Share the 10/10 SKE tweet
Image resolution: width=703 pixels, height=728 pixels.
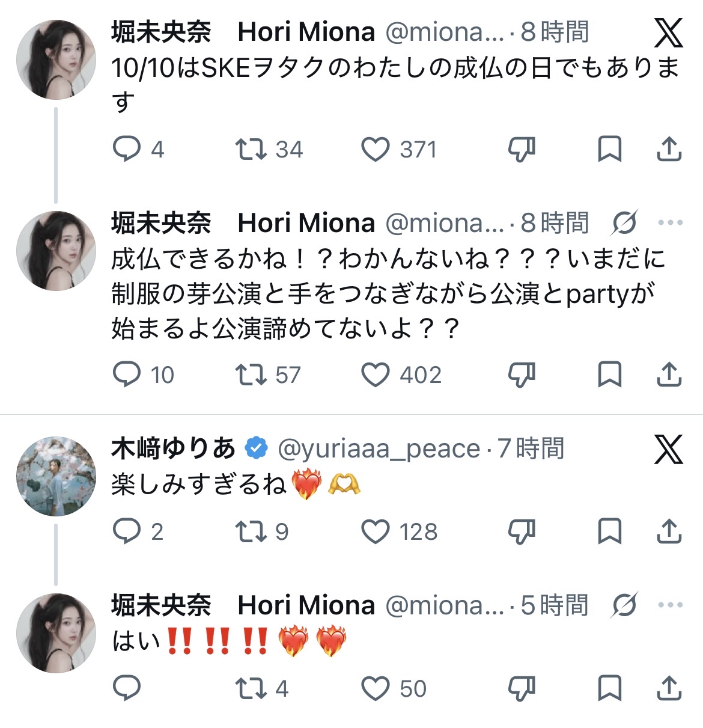click(669, 150)
